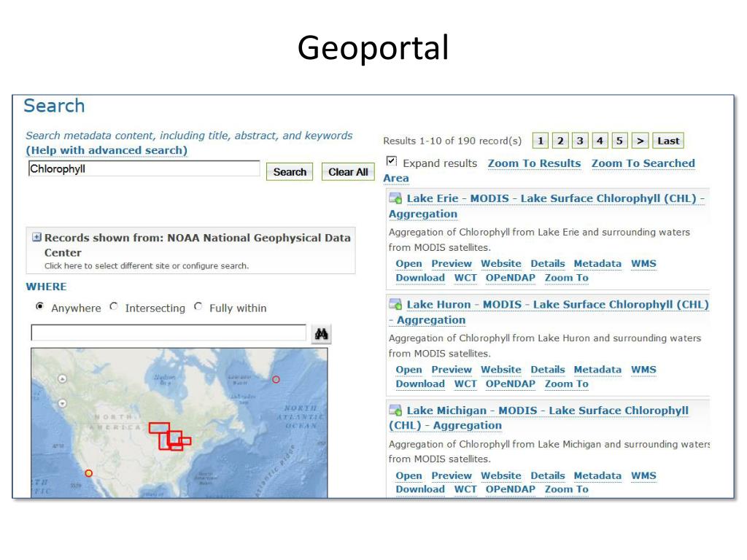This screenshot has width=747, height=560.
Task: Click Website link for Lake Michigan record
Action: 501,475
